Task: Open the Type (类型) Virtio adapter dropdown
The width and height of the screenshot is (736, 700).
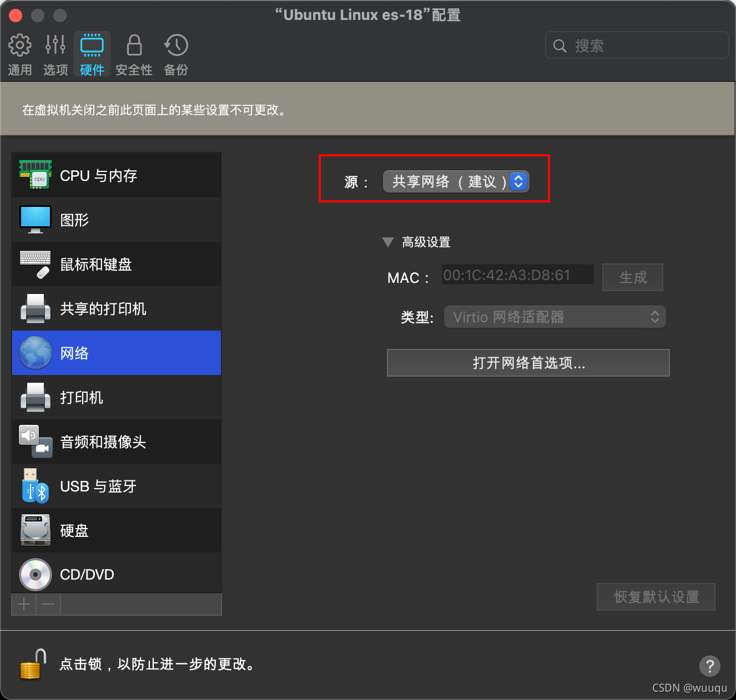Action: pyautogui.click(x=555, y=317)
